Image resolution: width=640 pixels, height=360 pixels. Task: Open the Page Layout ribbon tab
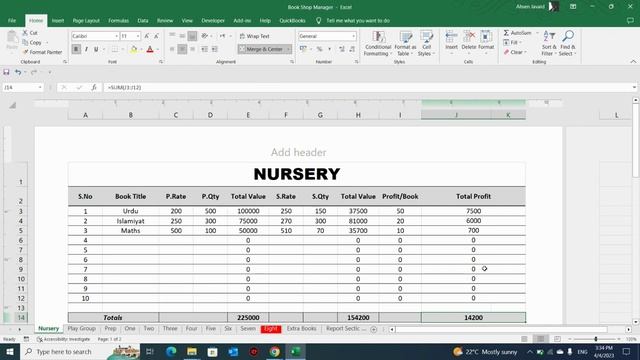86,20
